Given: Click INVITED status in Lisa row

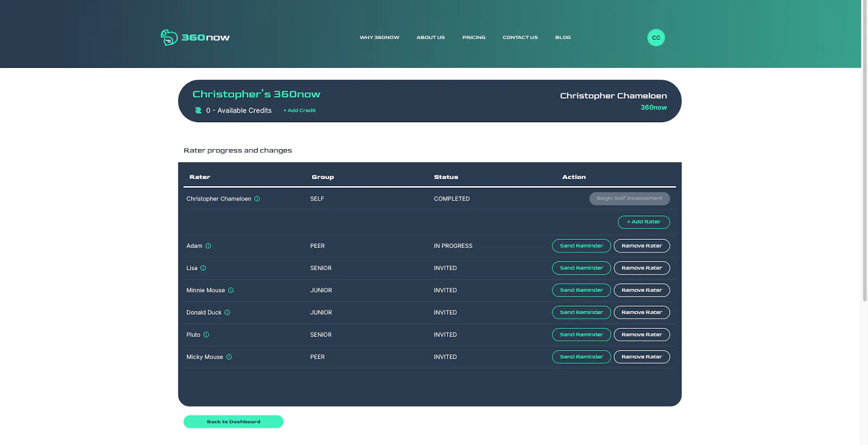Looking at the screenshot, I should tap(445, 268).
